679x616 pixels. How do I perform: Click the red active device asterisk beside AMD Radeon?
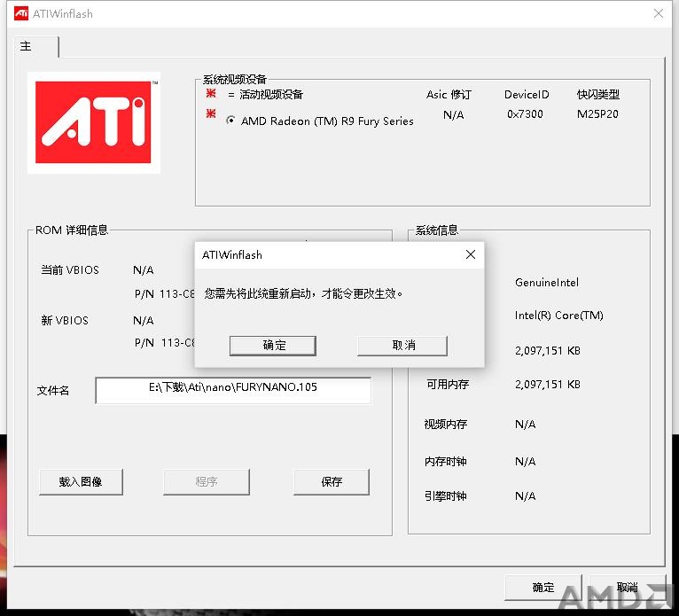coord(211,113)
